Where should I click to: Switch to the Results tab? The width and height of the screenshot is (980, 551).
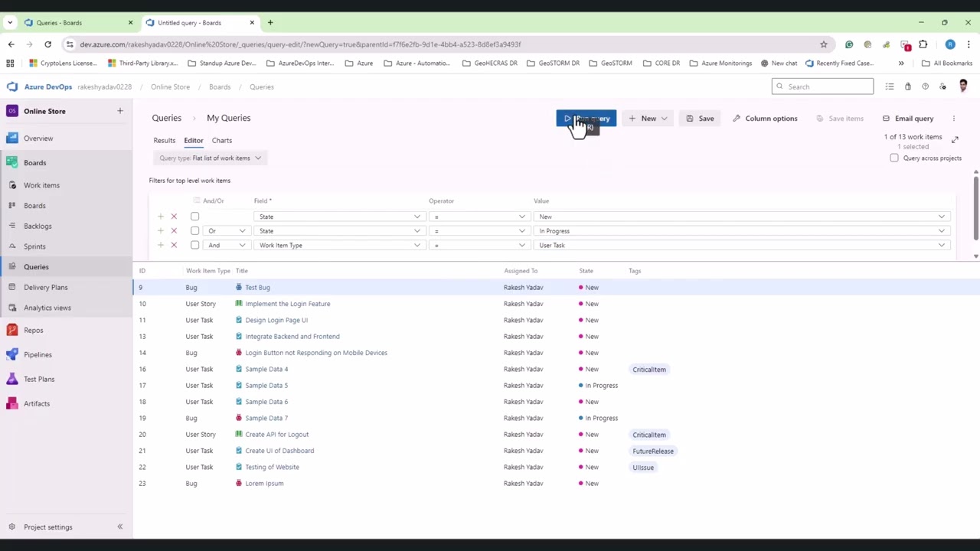click(x=164, y=141)
